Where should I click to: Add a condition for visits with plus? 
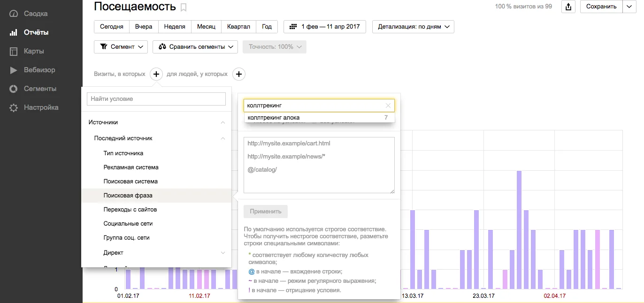pyautogui.click(x=156, y=74)
